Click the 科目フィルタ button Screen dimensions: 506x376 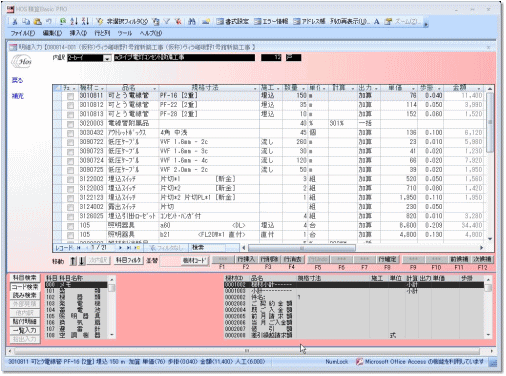coord(129,260)
